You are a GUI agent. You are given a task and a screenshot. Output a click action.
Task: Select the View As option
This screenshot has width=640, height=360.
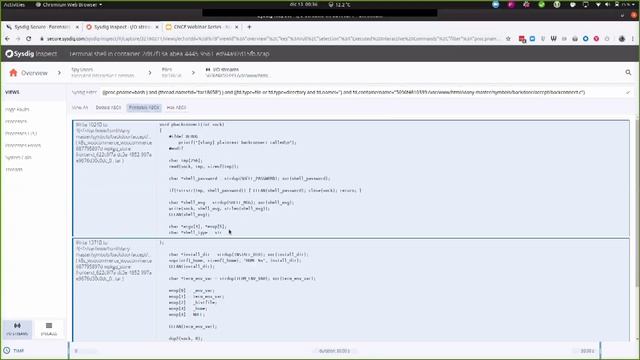click(x=80, y=107)
